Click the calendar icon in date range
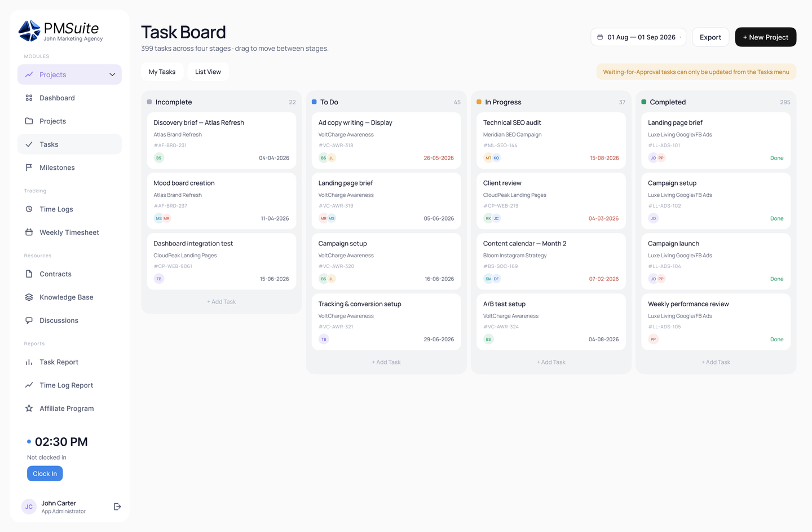812x532 pixels. tap(600, 37)
